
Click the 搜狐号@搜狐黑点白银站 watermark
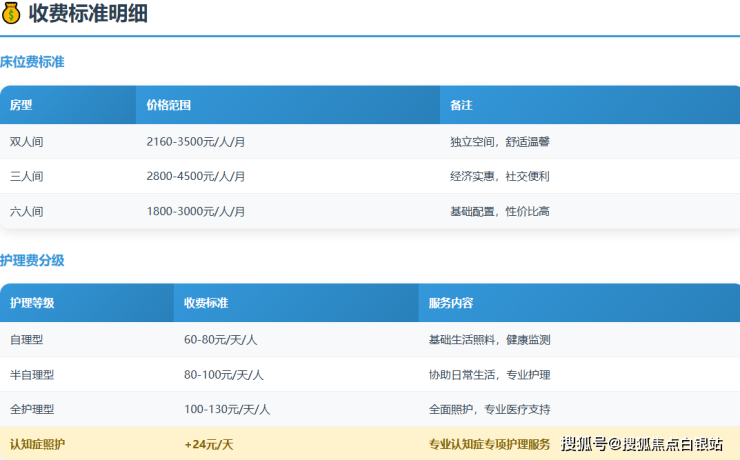[641, 444]
